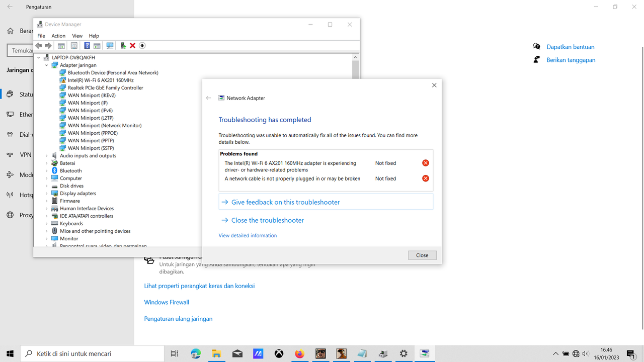Expand Human Interface Devices category
Image resolution: width=644 pixels, height=362 pixels.
(x=47, y=209)
